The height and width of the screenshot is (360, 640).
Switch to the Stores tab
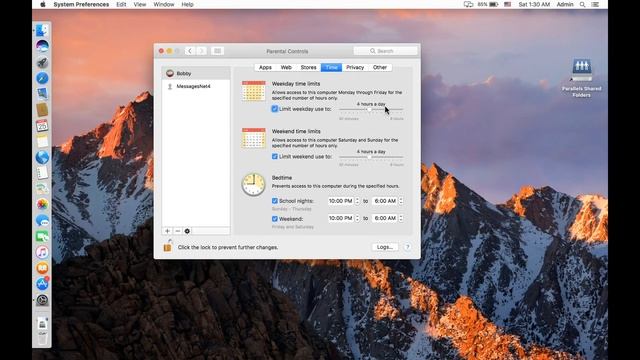click(x=309, y=67)
